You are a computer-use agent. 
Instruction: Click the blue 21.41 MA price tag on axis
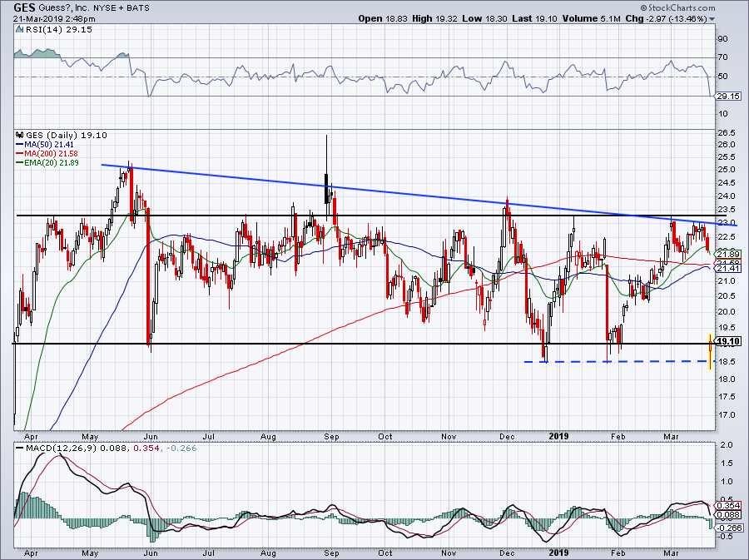729,269
